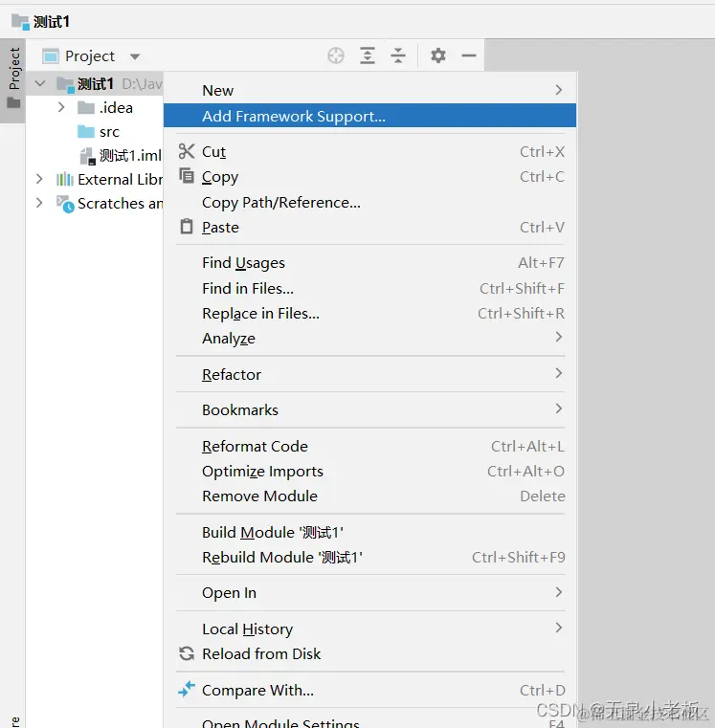Expand the External Libraries node

click(x=39, y=179)
